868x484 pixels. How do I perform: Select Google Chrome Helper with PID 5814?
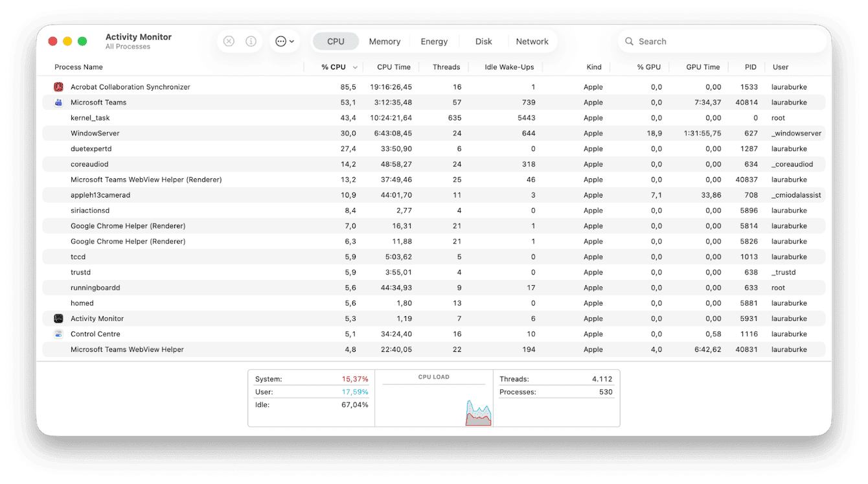pyautogui.click(x=434, y=226)
